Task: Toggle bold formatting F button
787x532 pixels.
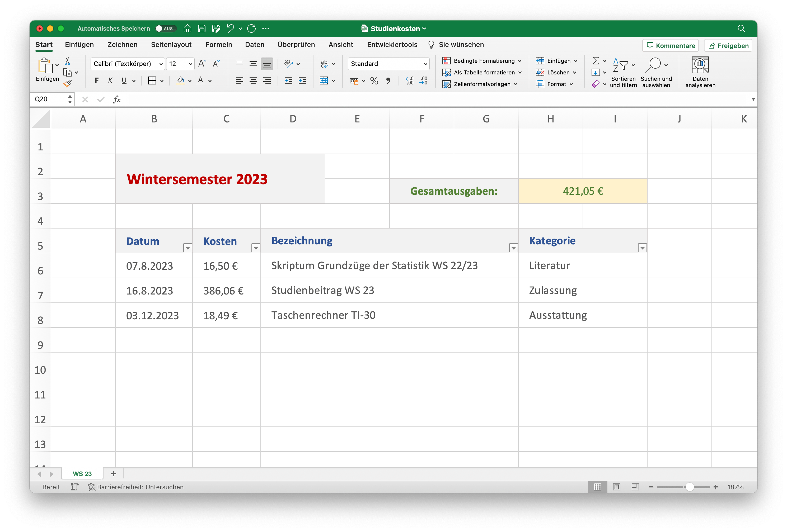Action: click(x=97, y=80)
